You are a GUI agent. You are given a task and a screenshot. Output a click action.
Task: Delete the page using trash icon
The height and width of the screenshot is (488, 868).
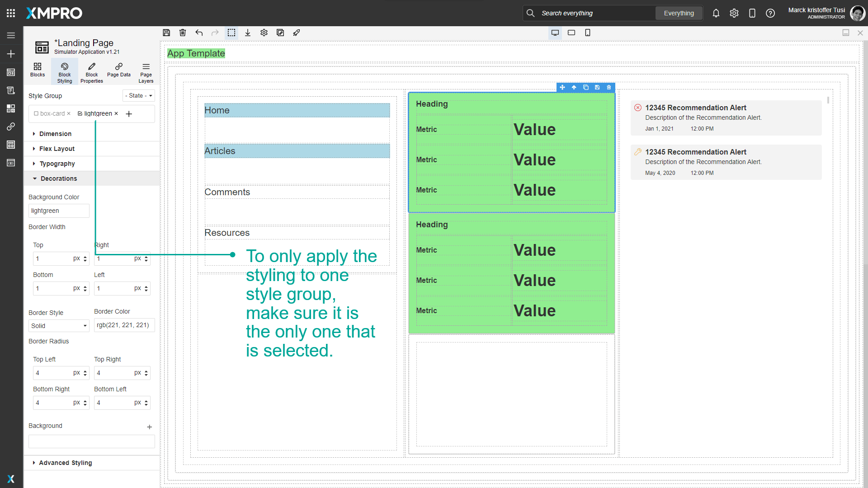pyautogui.click(x=183, y=33)
